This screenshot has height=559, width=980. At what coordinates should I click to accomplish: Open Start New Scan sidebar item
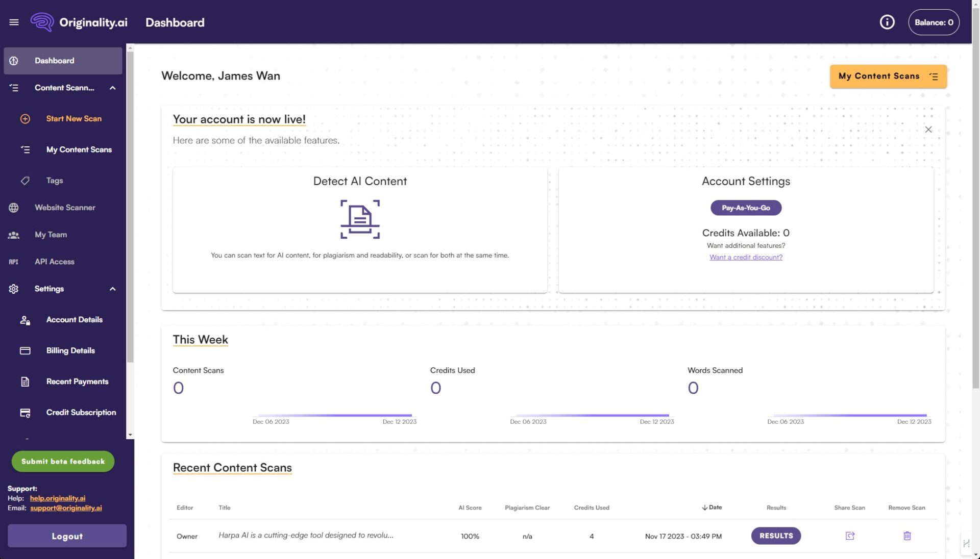[x=73, y=119]
